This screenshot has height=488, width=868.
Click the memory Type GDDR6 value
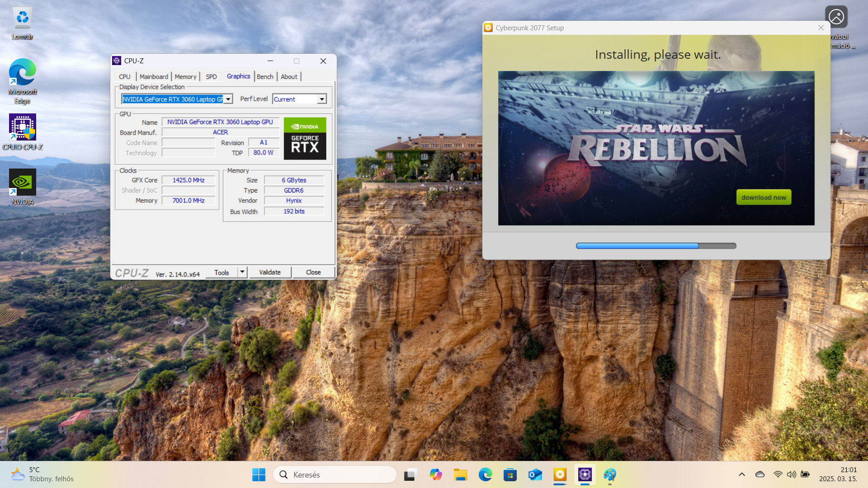(294, 191)
